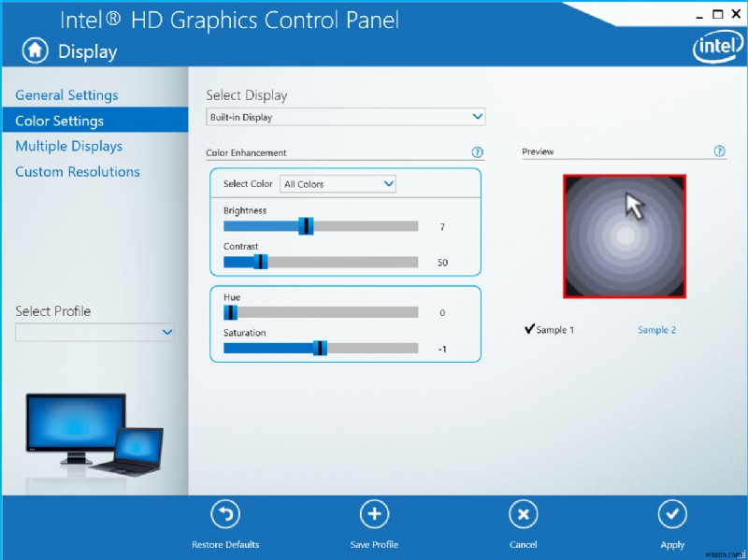
Task: Open Custom Resolutions page
Action: pyautogui.click(x=78, y=172)
